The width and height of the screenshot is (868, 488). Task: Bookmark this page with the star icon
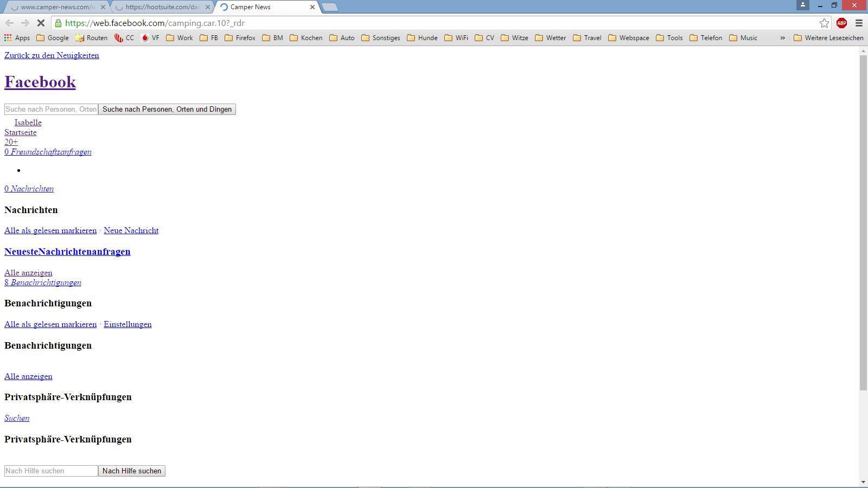coord(824,23)
